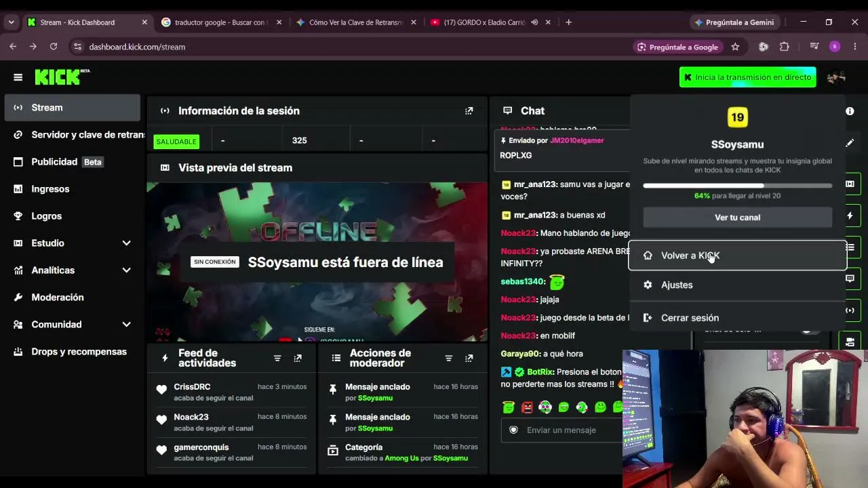Open filter options in Feed de actividades
Viewport: 868px width, 488px height.
(x=277, y=358)
